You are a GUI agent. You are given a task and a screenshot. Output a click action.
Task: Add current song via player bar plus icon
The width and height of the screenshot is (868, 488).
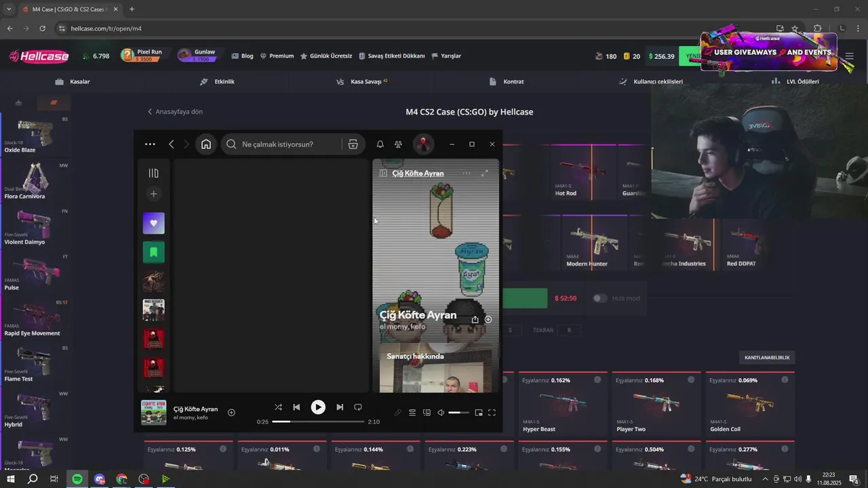pyautogui.click(x=231, y=412)
